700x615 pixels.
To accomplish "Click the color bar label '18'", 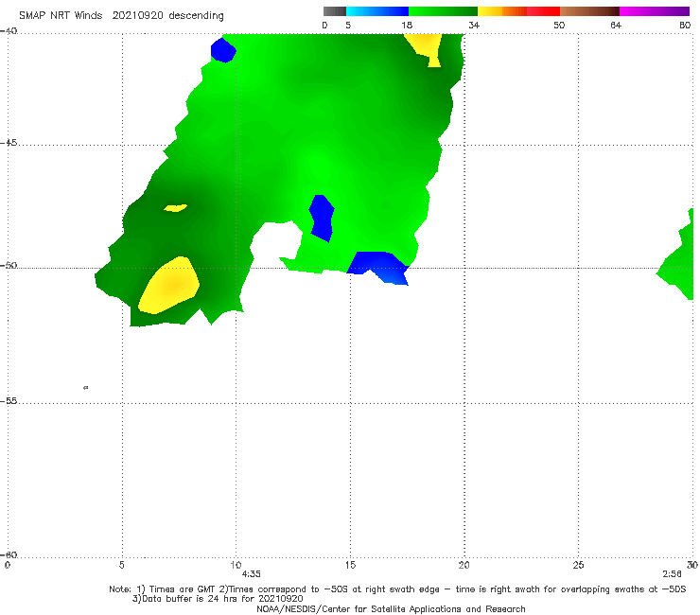I will coord(407,25).
